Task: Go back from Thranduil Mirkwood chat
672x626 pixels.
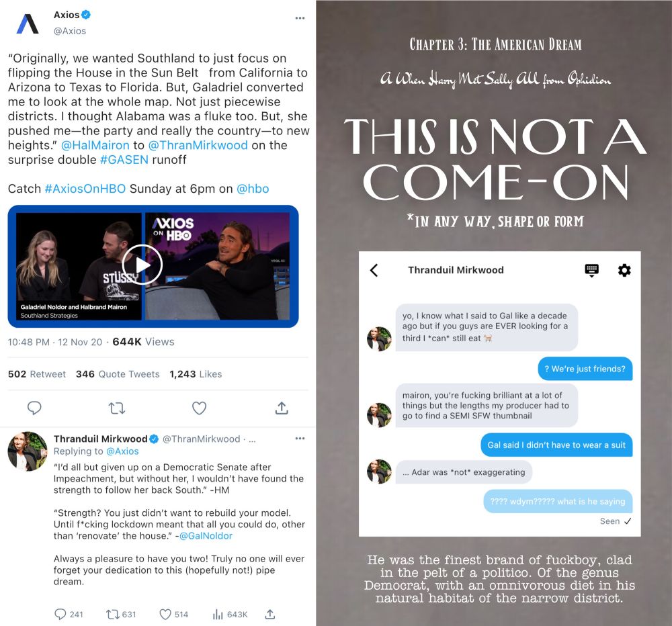Action: click(x=374, y=270)
